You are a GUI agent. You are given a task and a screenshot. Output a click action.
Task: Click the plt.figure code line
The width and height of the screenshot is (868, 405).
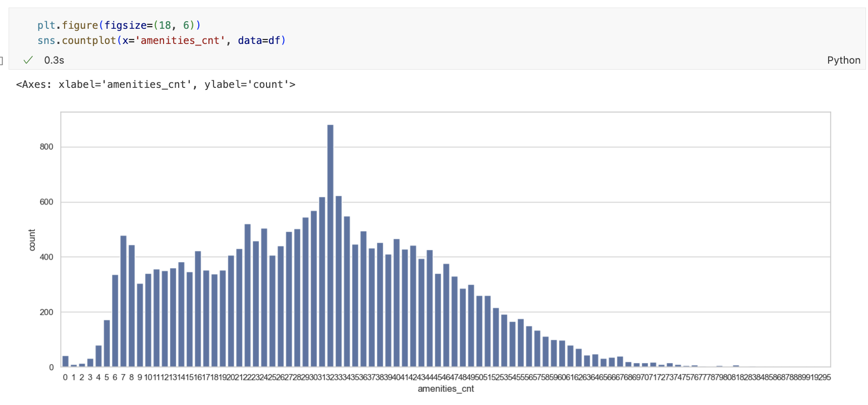point(119,25)
